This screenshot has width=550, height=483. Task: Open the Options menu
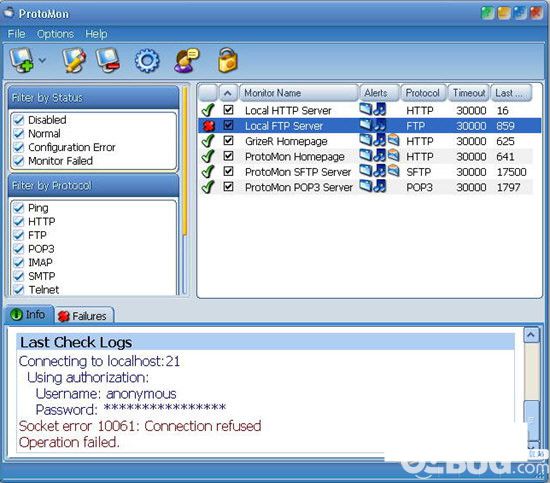(55, 34)
